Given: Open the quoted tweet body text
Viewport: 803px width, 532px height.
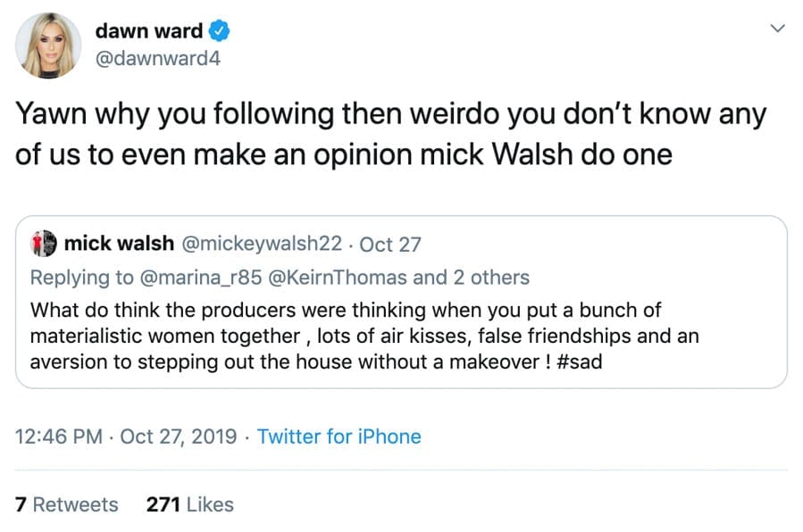Looking at the screenshot, I should 357,337.
